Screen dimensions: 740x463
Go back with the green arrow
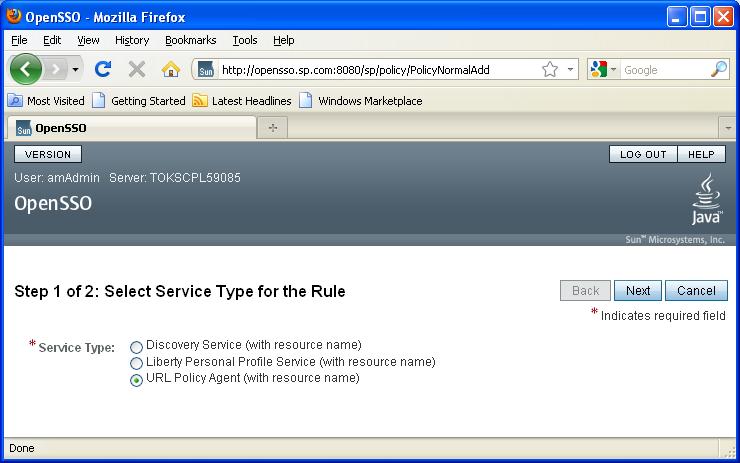tap(25, 69)
